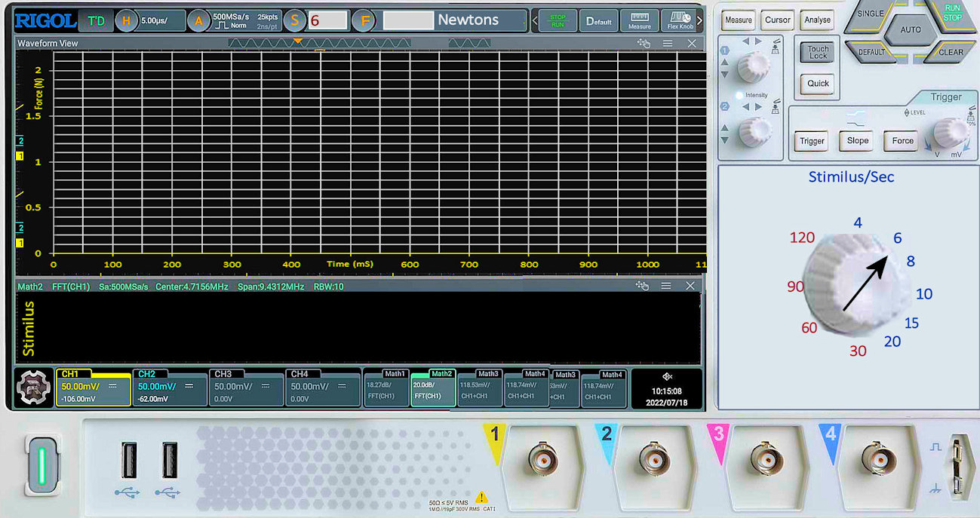Image resolution: width=980 pixels, height=518 pixels.
Task: Click the Trigger menu button
Action: point(812,141)
